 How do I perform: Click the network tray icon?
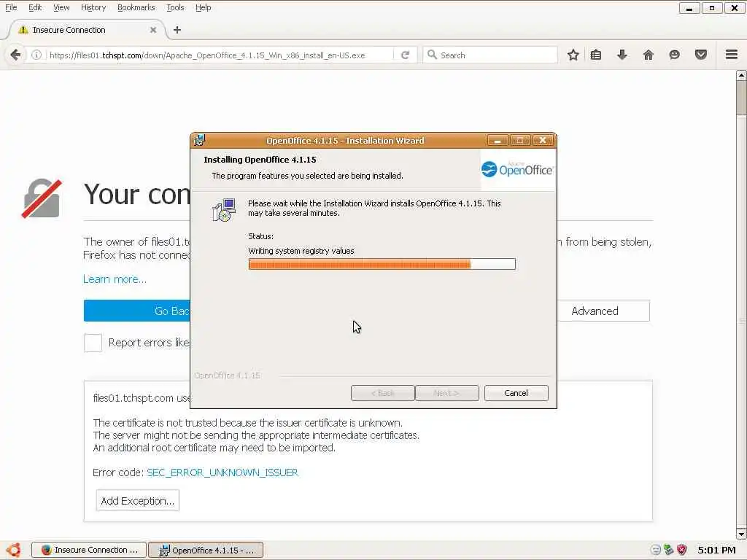tap(668, 550)
